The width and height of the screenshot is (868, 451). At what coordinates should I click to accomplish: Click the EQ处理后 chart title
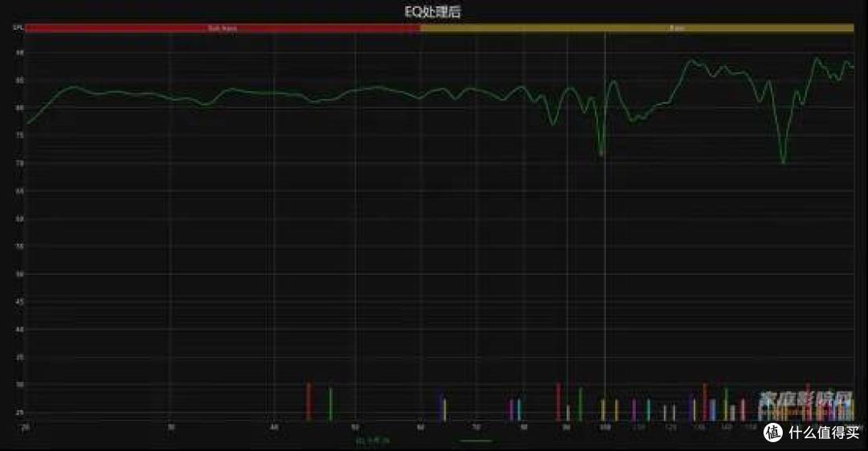click(433, 11)
